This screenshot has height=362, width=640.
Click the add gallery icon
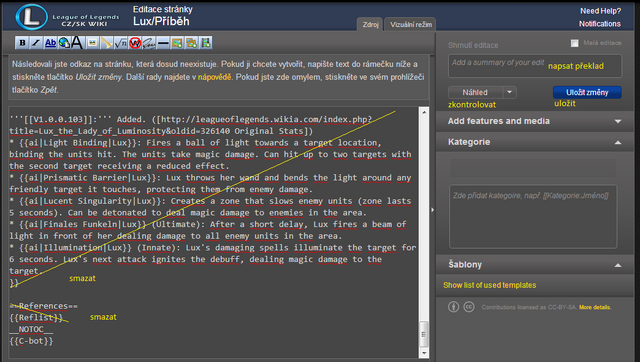click(191, 43)
